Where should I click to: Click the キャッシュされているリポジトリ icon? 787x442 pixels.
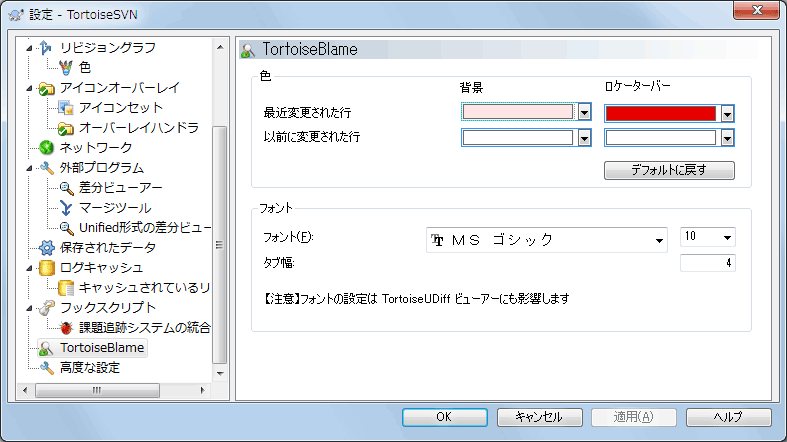click(66, 287)
